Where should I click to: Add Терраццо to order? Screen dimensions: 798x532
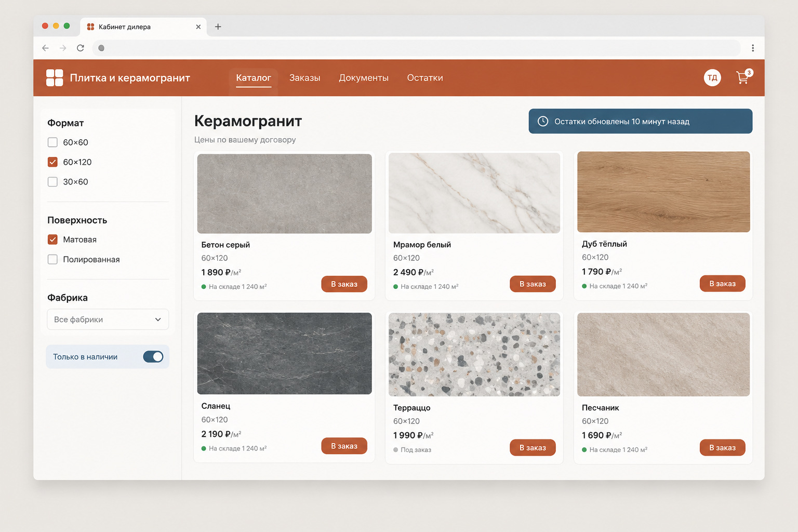533,447
